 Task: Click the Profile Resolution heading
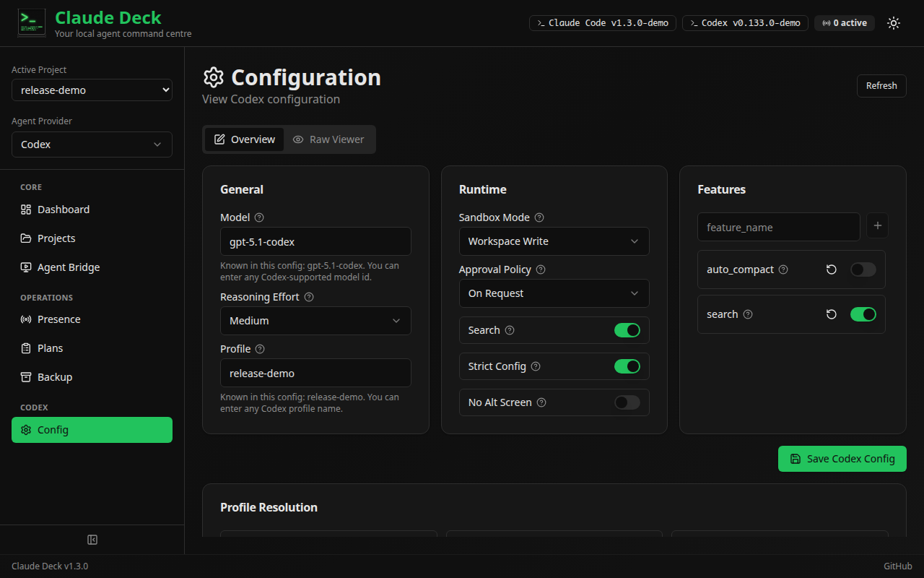click(269, 507)
